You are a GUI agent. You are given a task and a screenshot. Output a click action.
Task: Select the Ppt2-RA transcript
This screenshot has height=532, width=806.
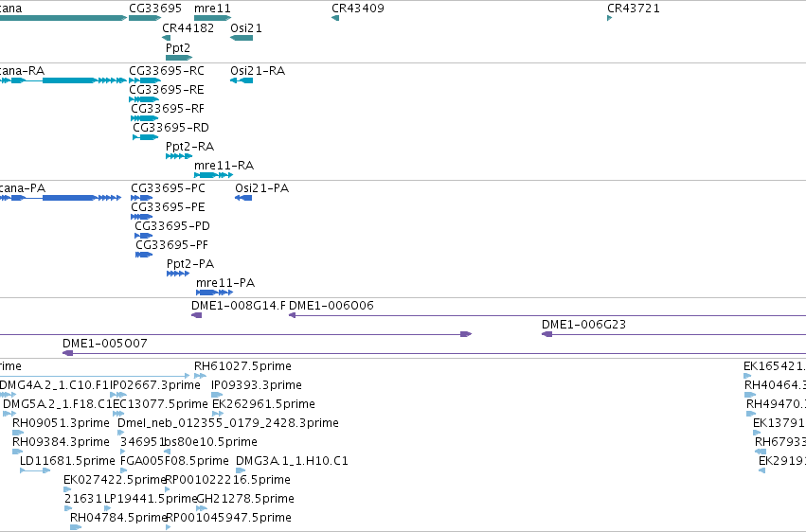(x=179, y=156)
